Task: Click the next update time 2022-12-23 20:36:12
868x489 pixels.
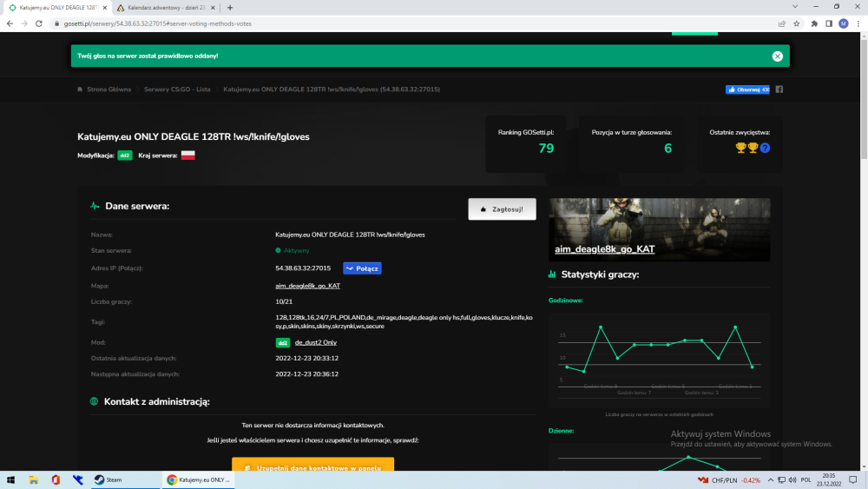Action: point(306,374)
